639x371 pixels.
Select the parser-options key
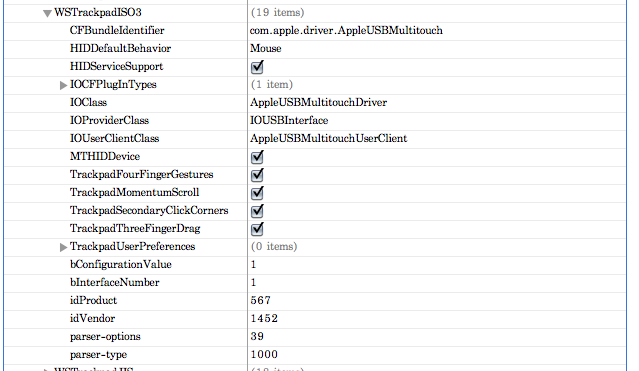pos(105,337)
